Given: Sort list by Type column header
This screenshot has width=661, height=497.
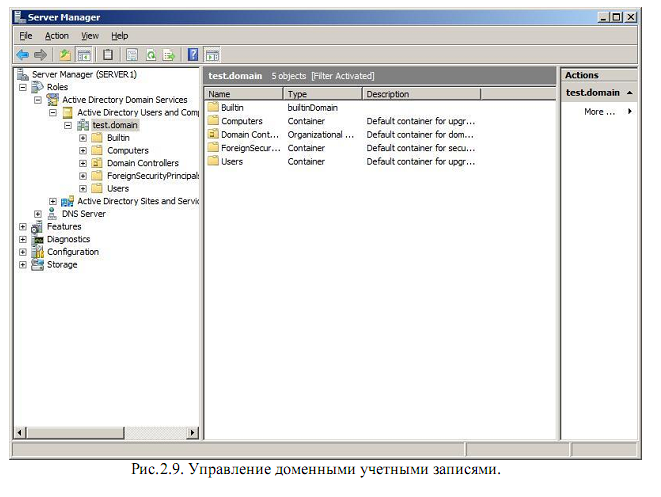Looking at the screenshot, I should [x=323, y=94].
